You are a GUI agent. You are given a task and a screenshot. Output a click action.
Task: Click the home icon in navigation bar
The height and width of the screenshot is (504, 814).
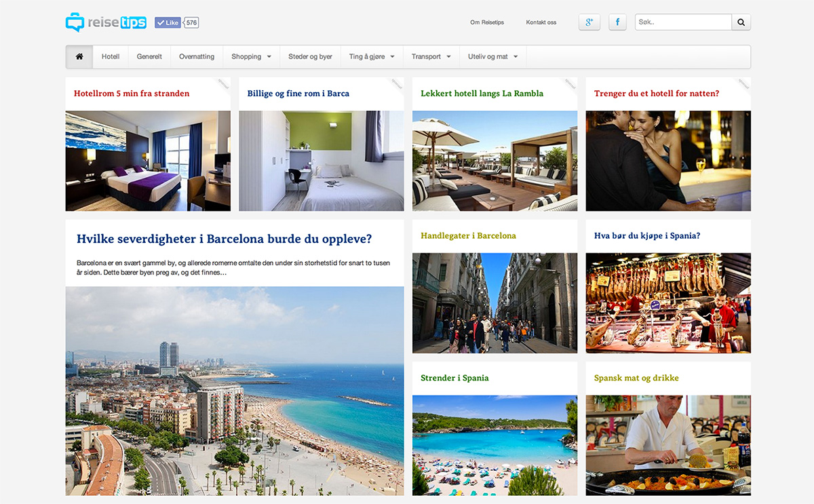tap(79, 57)
